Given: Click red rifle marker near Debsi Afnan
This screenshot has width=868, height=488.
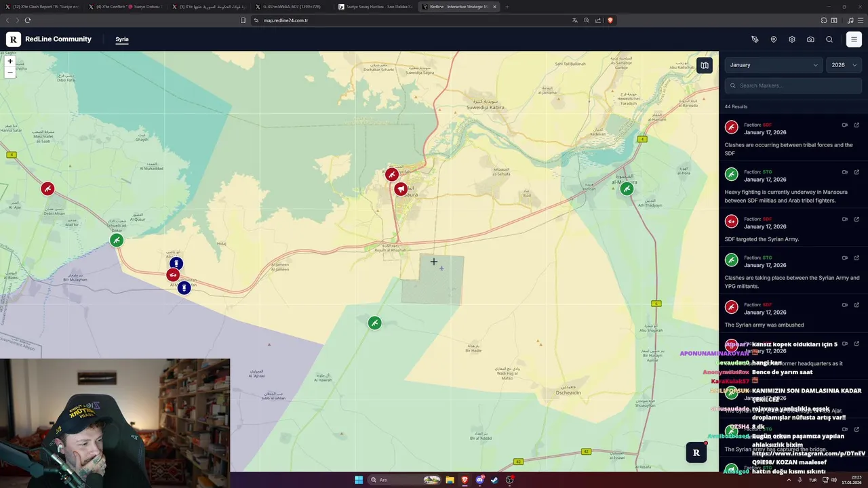Looking at the screenshot, I should pyautogui.click(x=47, y=188).
